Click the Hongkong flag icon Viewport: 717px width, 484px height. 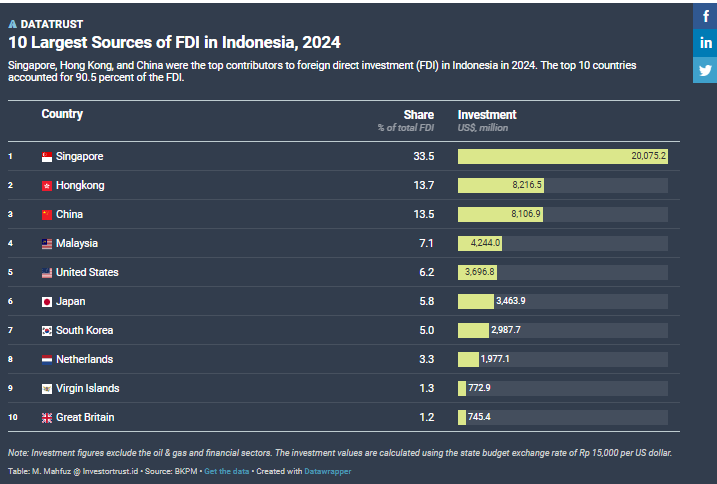click(46, 186)
